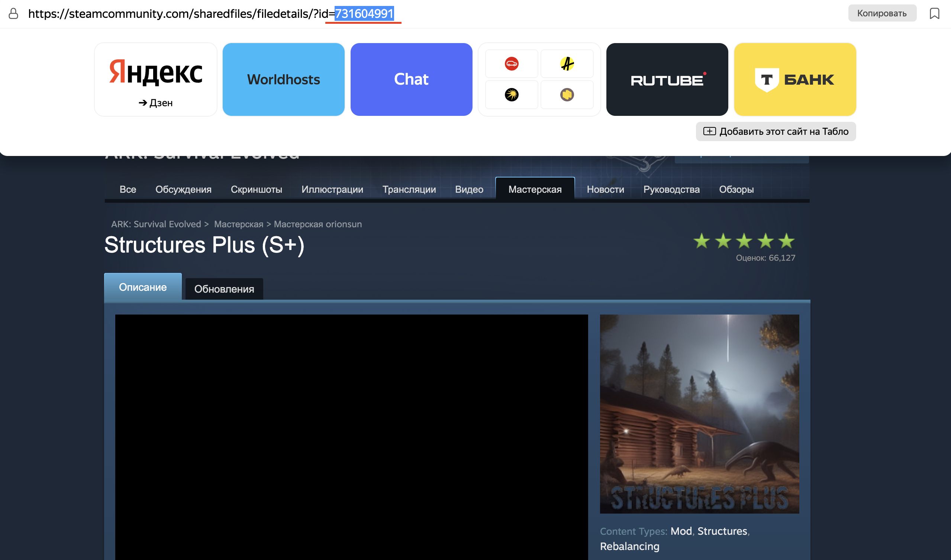Click the Structures Plus preview image
Image resolution: width=951 pixels, height=560 pixels.
699,414
